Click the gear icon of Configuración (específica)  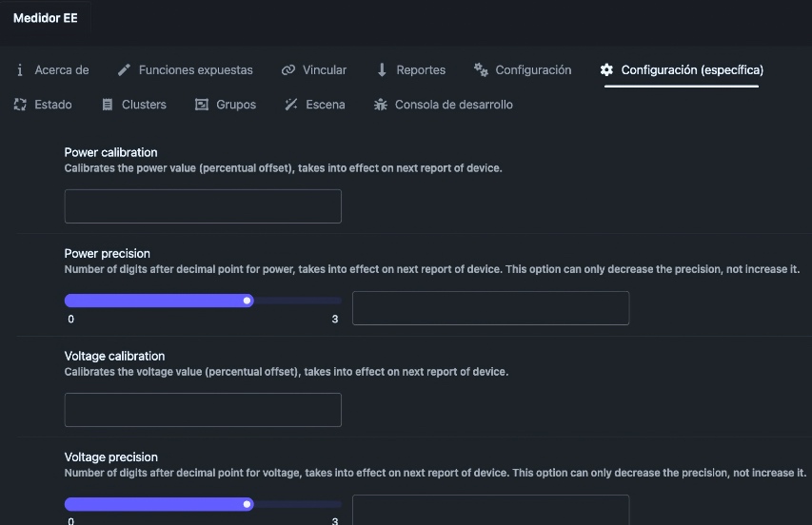tap(606, 69)
